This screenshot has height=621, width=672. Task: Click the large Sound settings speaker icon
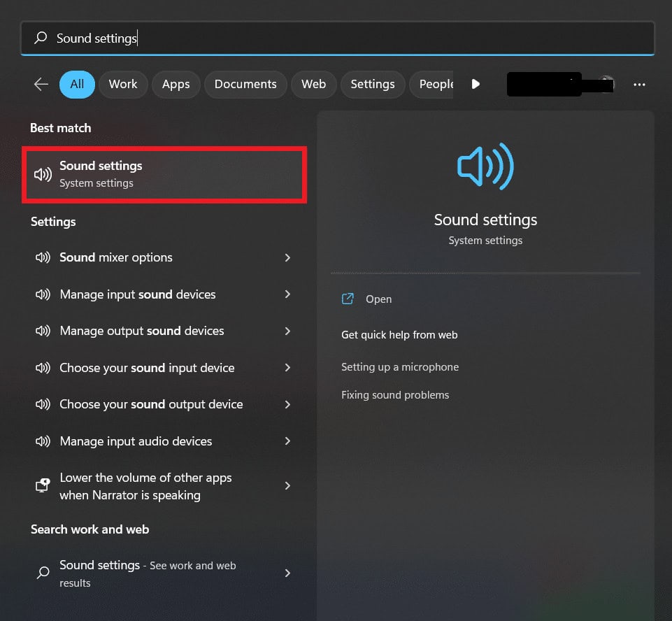(x=485, y=166)
